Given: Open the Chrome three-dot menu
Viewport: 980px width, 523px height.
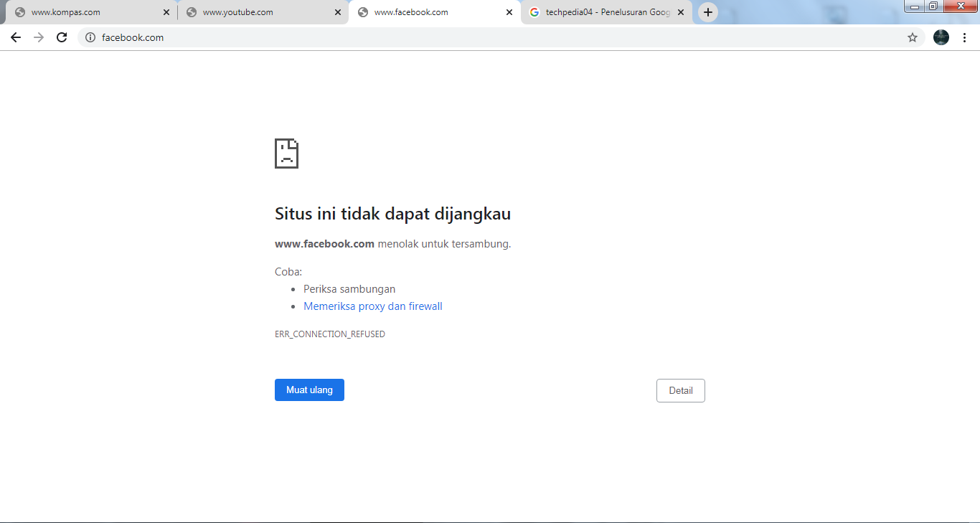Looking at the screenshot, I should pyautogui.click(x=964, y=37).
